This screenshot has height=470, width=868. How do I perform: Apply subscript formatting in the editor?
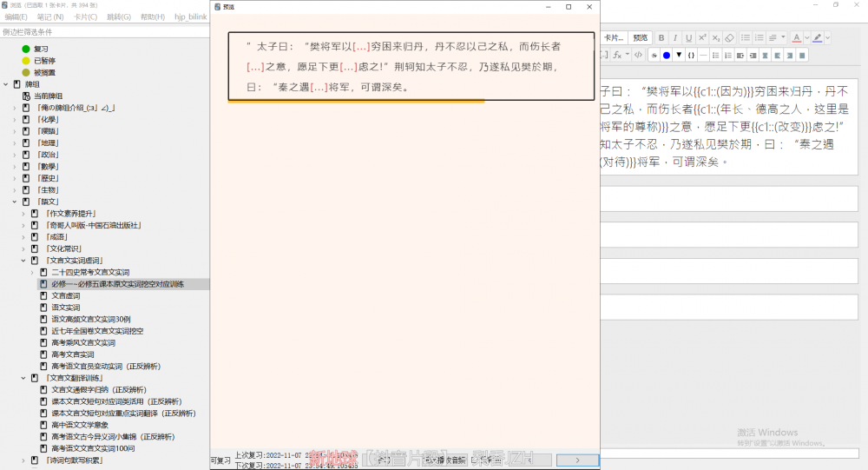[716, 37]
